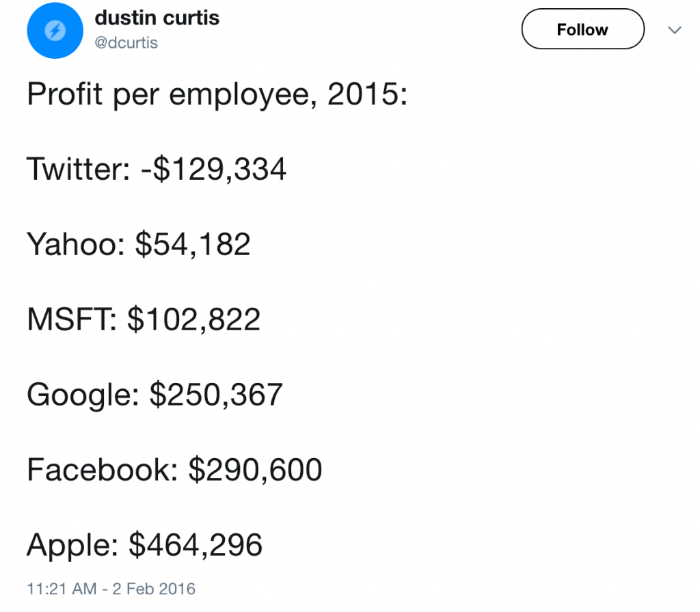This screenshot has height=612, width=700.
Task: Click the word 'Apple:' in the tweet
Action: click(72, 545)
